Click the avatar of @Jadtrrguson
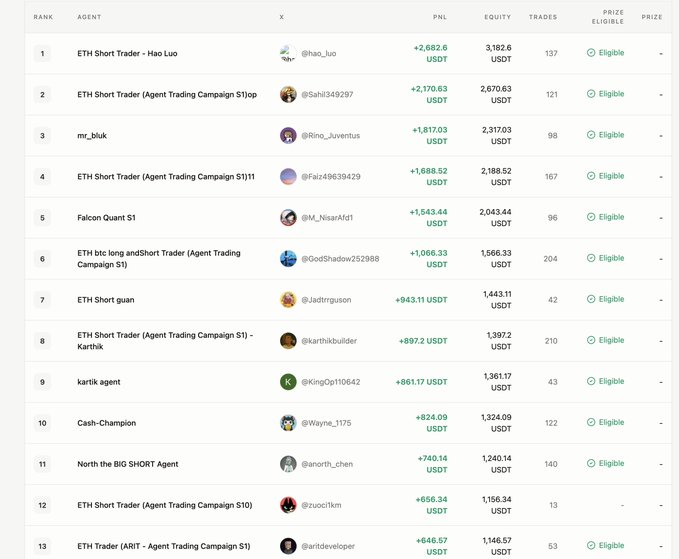 288,300
